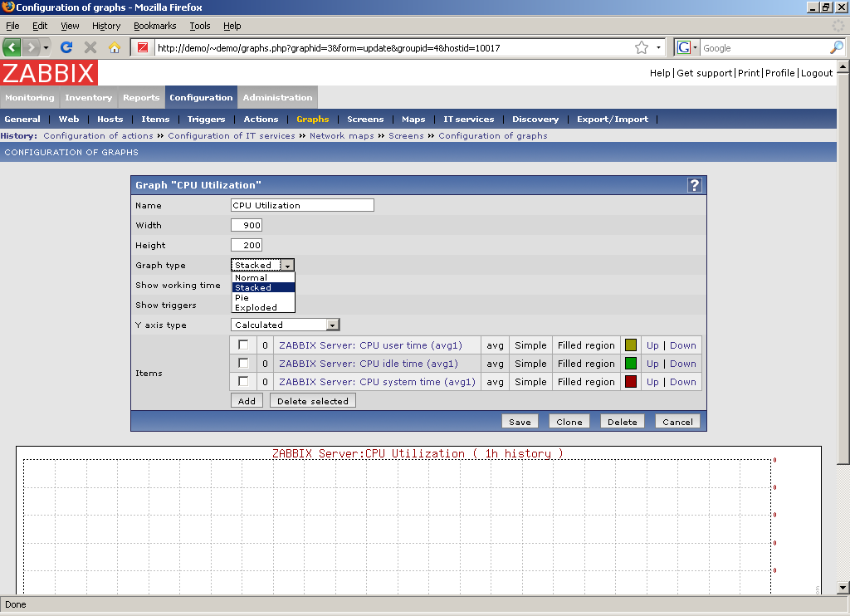This screenshot has width=850, height=616.
Task: Bookmark this page with the star icon
Action: click(642, 47)
